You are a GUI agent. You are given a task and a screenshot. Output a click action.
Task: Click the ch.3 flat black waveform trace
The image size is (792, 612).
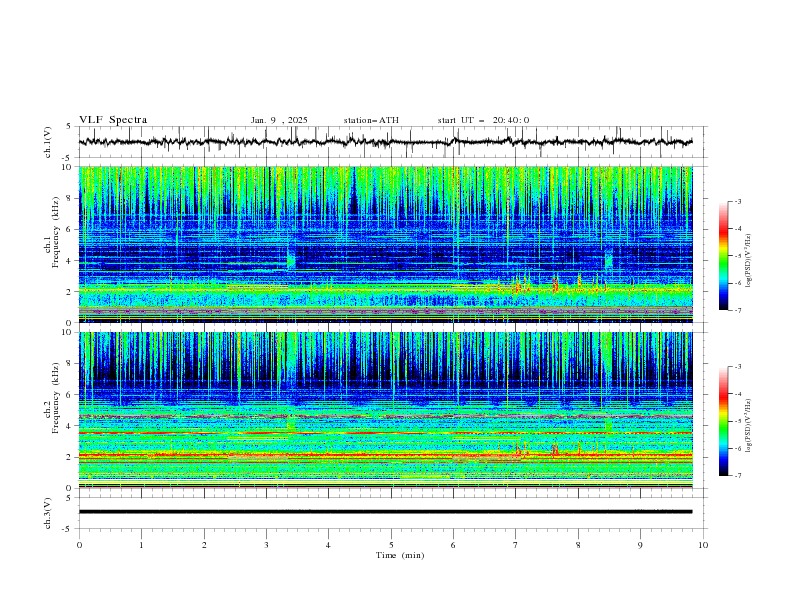[385, 512]
